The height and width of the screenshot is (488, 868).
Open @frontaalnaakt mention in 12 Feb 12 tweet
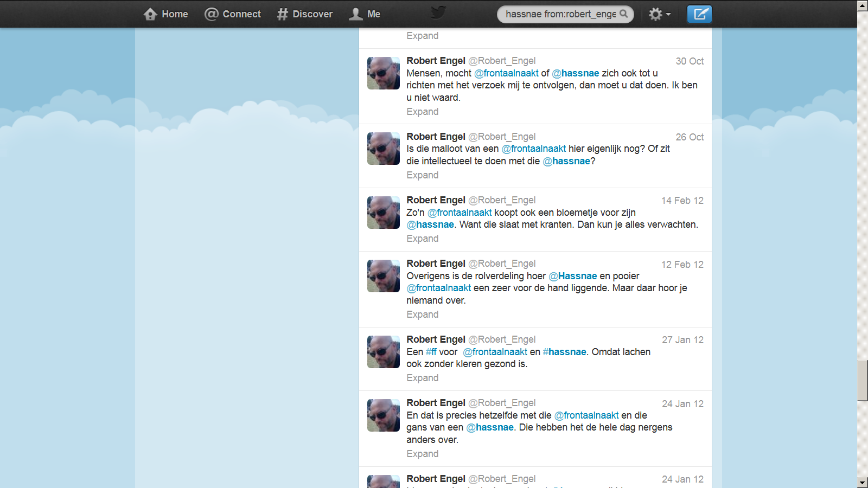[x=439, y=288]
